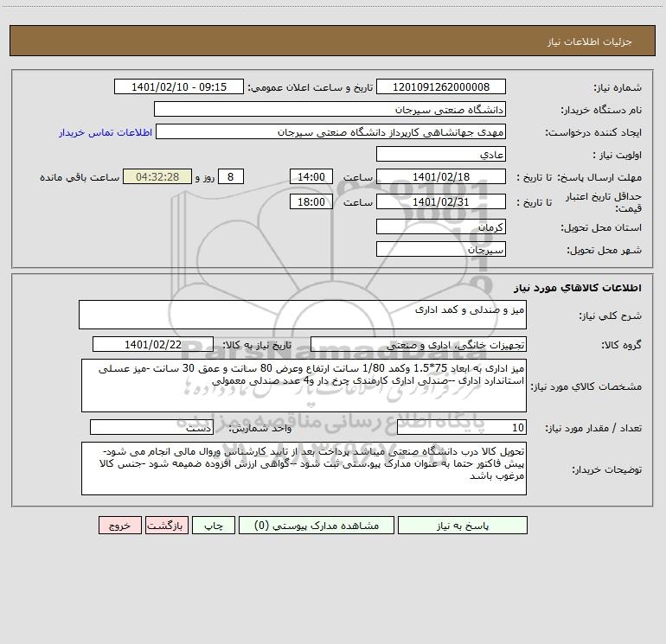Viewport: 666px width, 644px height.
Task: Click the text ساعت باقی مانده
Action: click(80, 177)
